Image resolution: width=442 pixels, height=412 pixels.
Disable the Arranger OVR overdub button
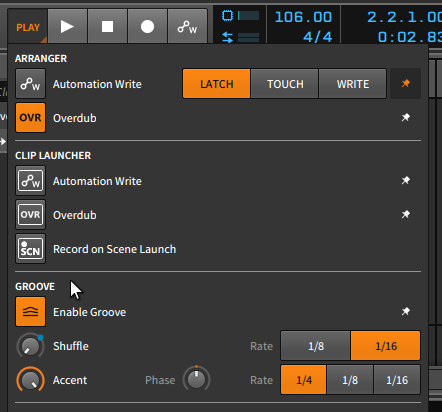tap(30, 118)
